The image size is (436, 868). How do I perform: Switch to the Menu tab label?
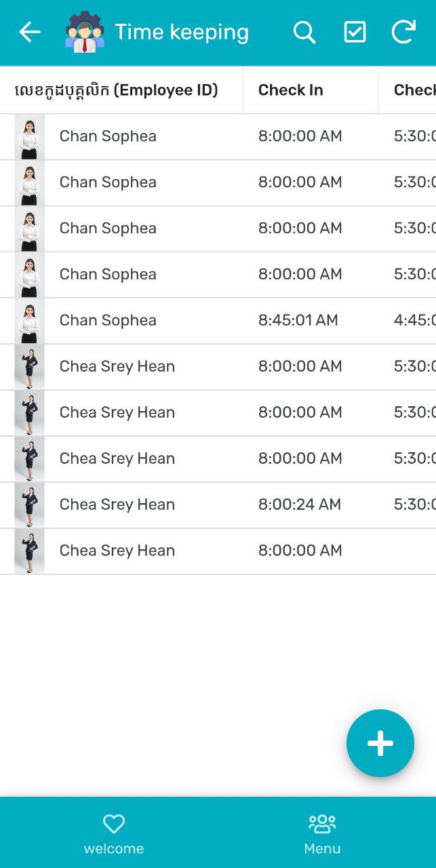click(322, 848)
